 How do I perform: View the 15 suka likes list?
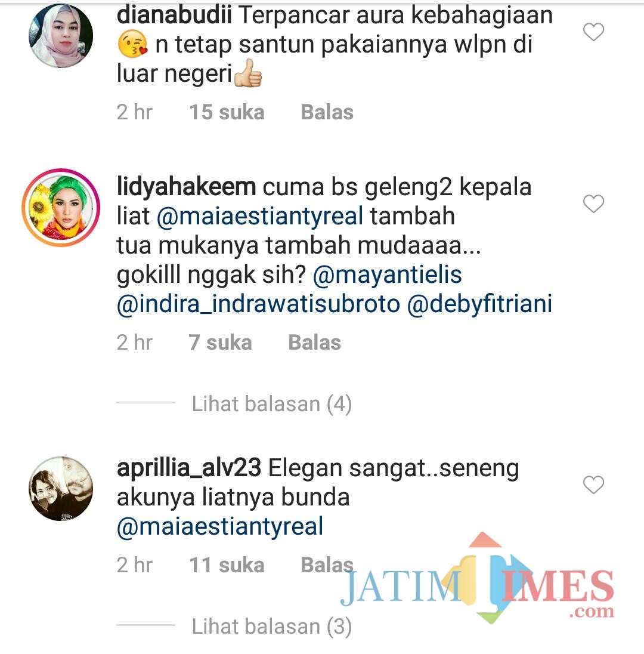coord(227,112)
